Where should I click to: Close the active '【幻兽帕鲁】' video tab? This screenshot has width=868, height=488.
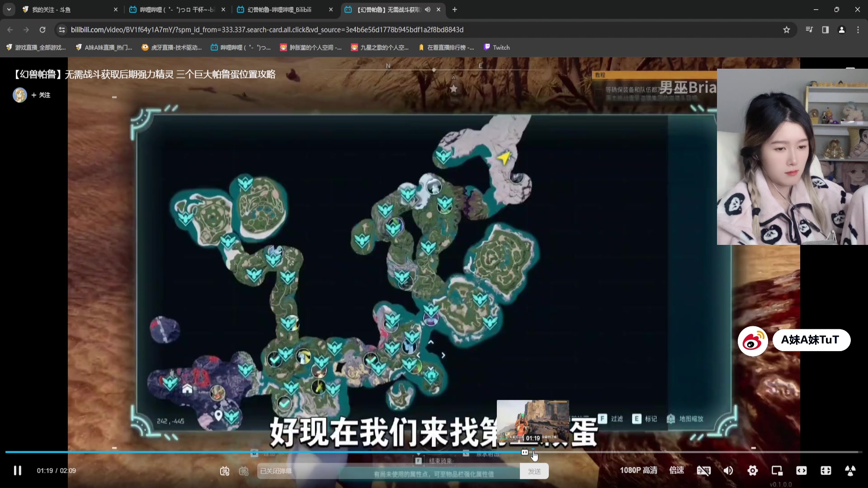[438, 9]
